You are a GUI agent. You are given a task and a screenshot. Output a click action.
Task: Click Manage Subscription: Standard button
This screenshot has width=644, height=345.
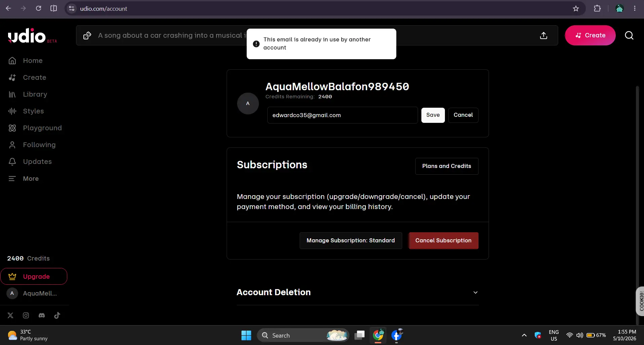350,241
